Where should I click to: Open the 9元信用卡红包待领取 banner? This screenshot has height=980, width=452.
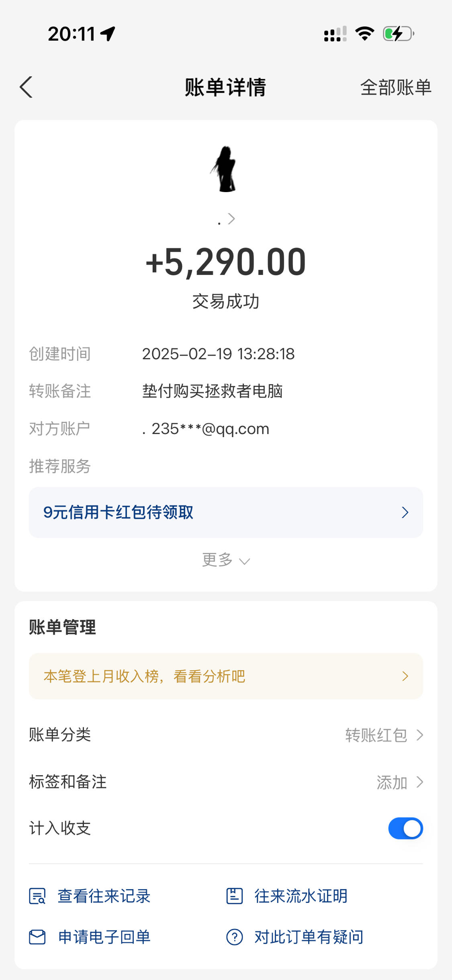coord(226,512)
